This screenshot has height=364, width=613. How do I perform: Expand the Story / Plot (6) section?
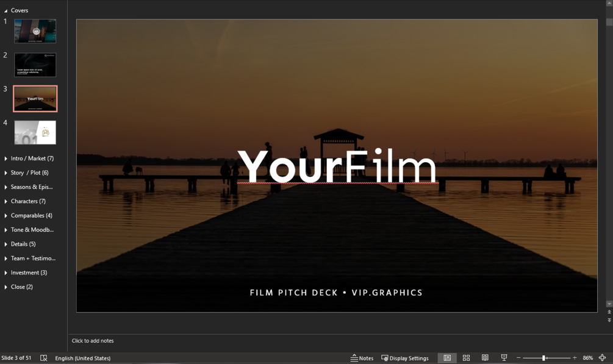coord(5,173)
